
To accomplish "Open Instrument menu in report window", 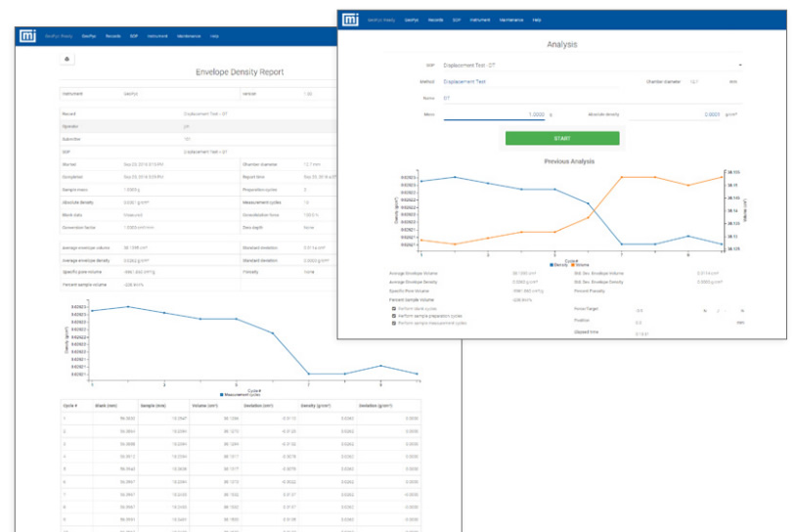I will tap(157, 36).
